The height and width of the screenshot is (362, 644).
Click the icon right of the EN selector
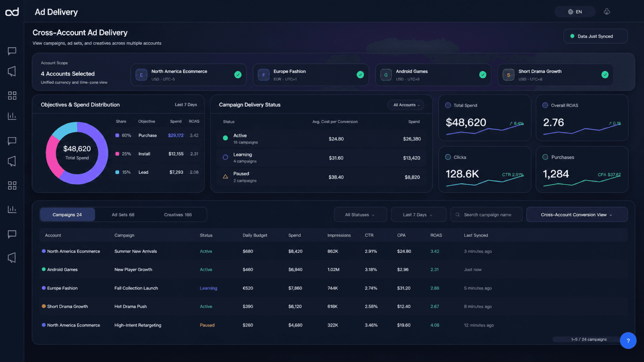tap(607, 12)
